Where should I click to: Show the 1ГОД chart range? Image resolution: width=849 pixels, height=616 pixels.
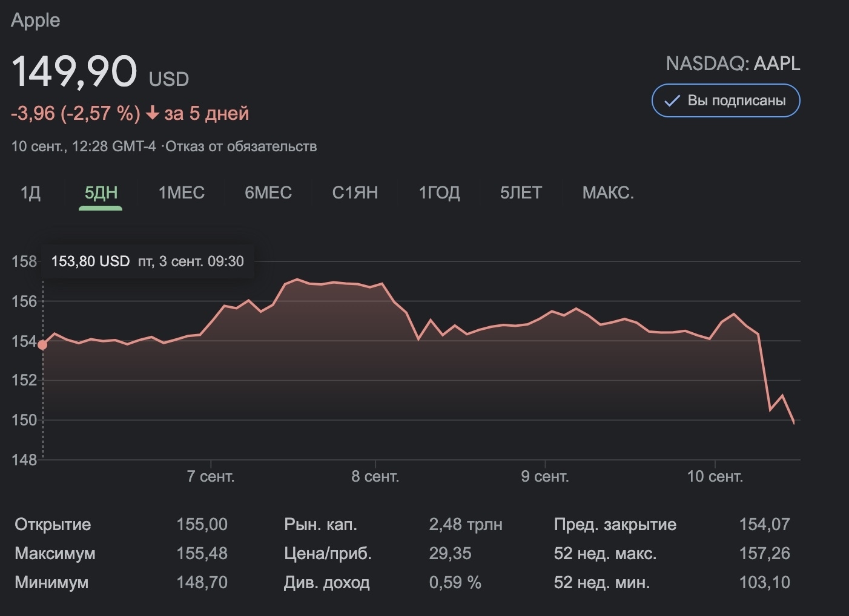click(439, 193)
